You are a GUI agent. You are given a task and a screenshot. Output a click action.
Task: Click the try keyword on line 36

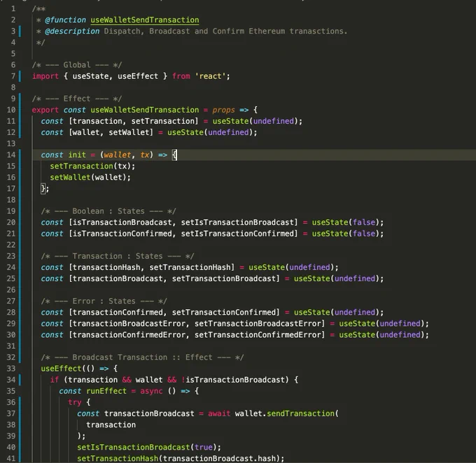coord(75,402)
